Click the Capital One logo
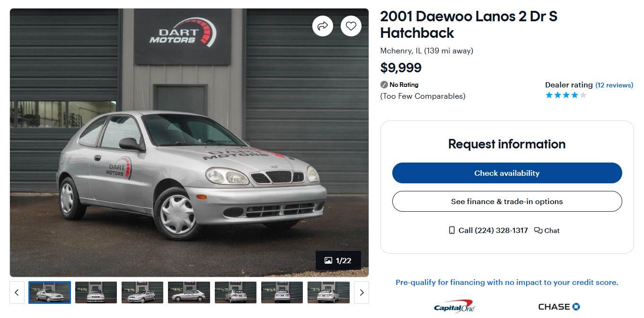 454,306
